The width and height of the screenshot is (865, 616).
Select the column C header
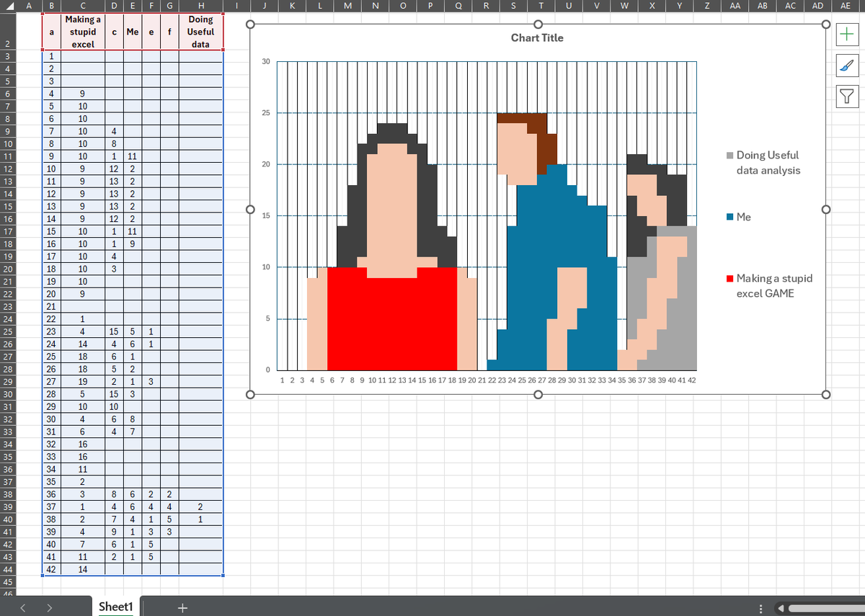[82, 6]
